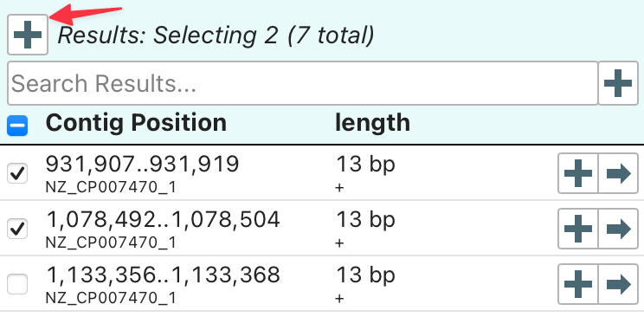
Task: Deselect the 1,078,492..1,078,504 result checkbox
Action: tap(17, 229)
